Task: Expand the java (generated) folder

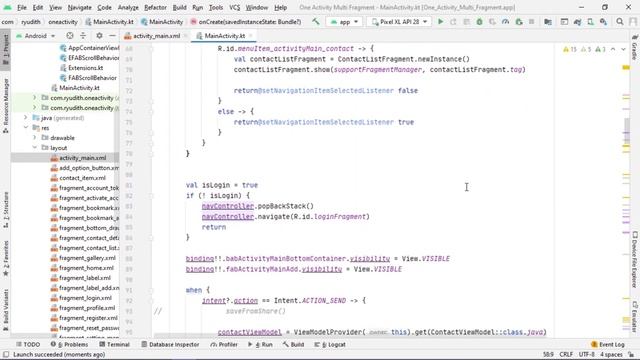Action: coord(25,118)
